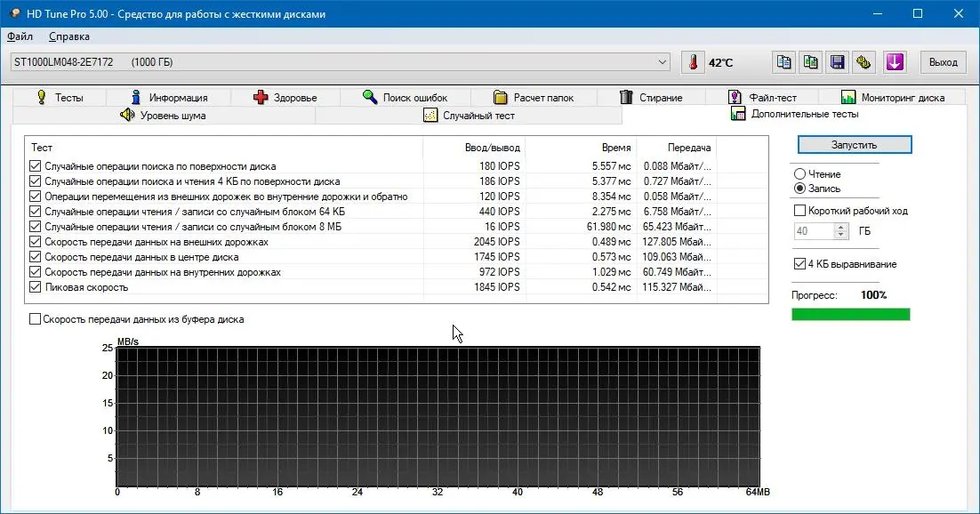The width and height of the screenshot is (980, 514).
Task: Open the options tools icon
Action: [864, 62]
